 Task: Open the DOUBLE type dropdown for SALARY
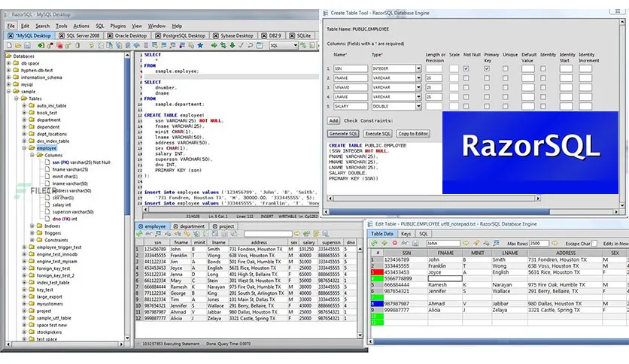click(x=418, y=106)
